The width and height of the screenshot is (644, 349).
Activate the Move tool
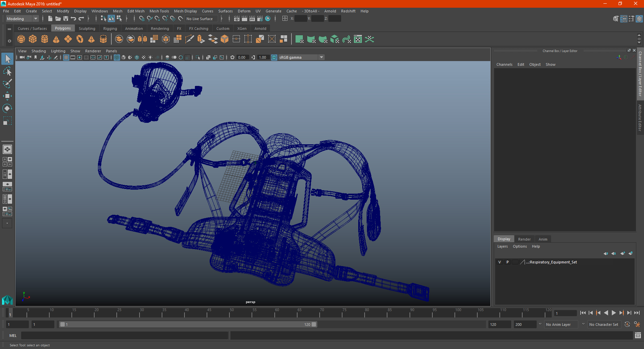coord(7,96)
